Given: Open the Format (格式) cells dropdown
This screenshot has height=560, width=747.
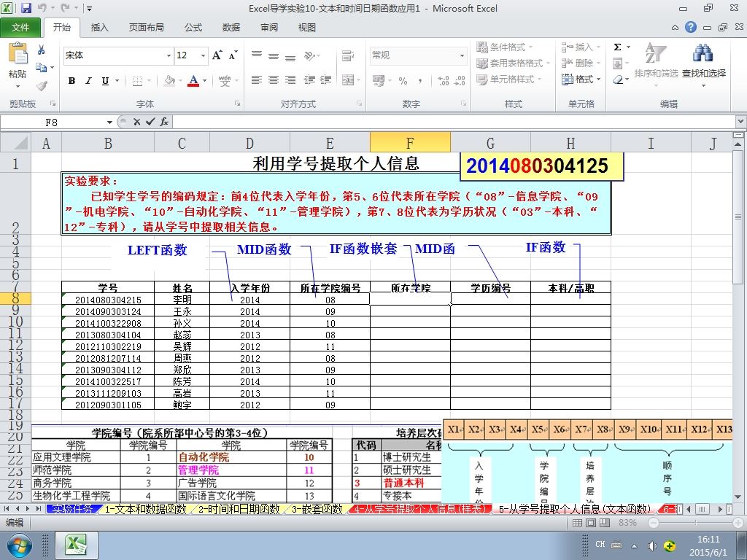Looking at the screenshot, I should pos(581,79).
